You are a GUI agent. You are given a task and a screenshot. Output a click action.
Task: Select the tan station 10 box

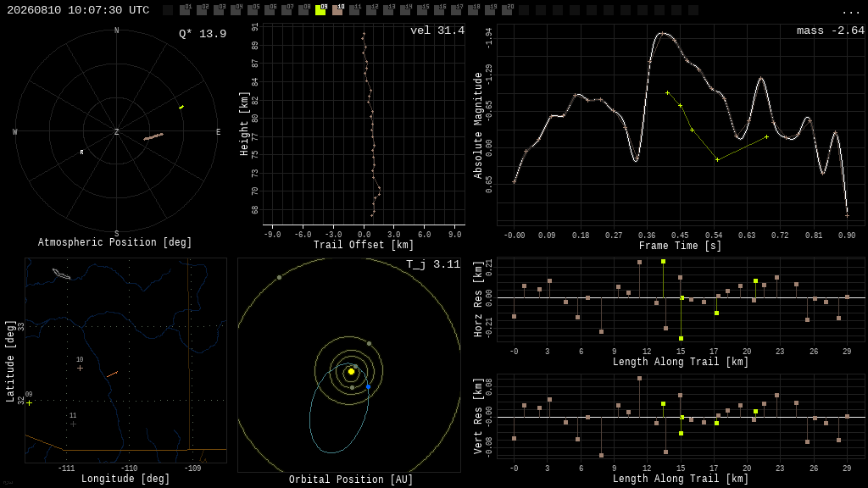click(337, 10)
